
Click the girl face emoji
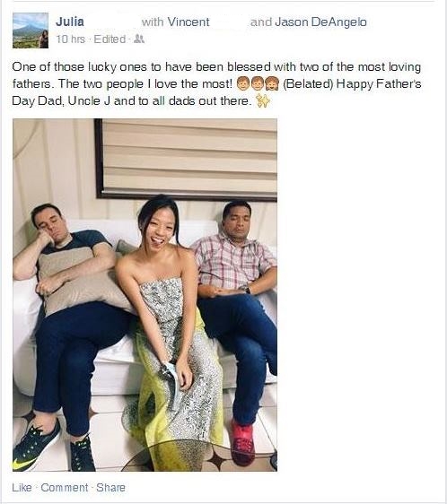pos(272,84)
